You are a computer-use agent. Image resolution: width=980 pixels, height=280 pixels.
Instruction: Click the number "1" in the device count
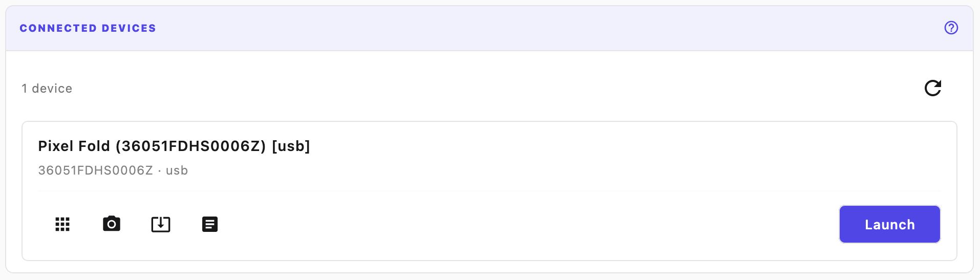pos(24,89)
